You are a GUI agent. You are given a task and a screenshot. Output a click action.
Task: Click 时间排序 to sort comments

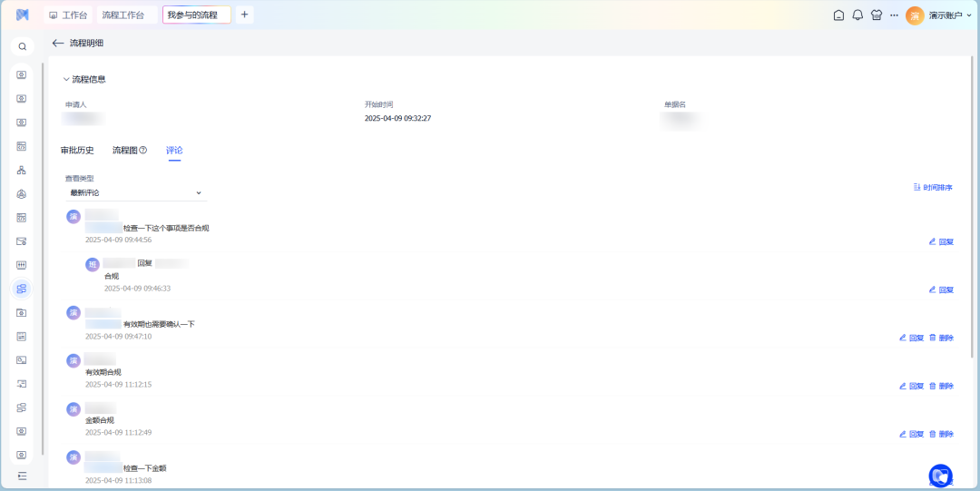933,187
